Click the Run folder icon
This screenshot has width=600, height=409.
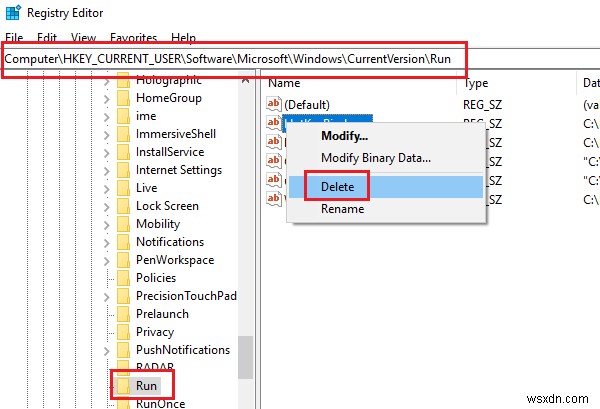click(123, 386)
